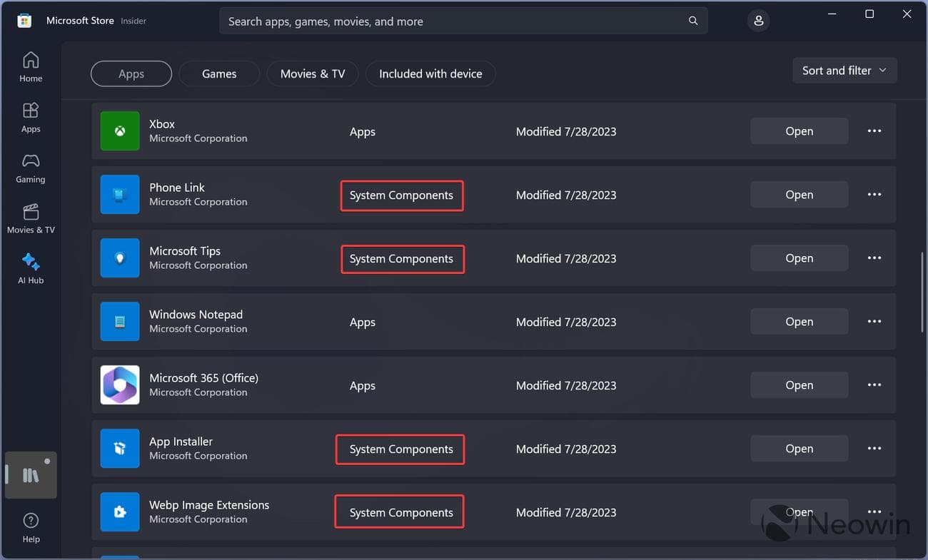
Task: Select the Movies & TV filter pill
Action: (x=313, y=73)
